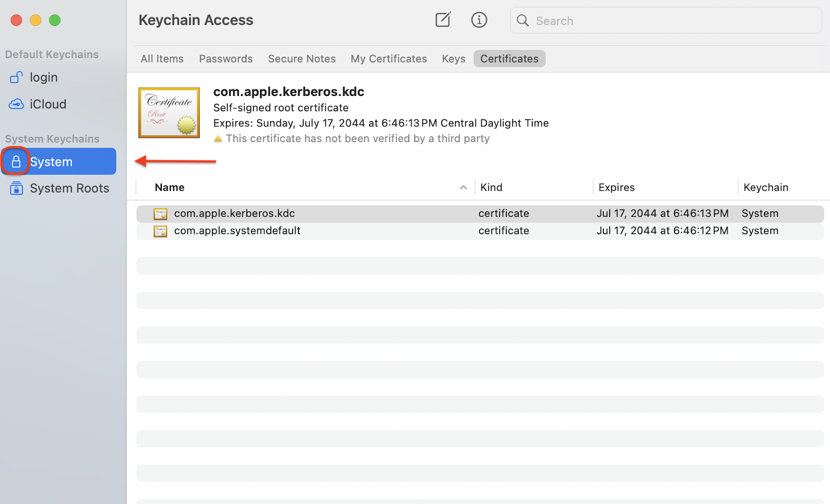Viewport: 830px width, 504px height.
Task: Sort by the Keychain column header
Action: coord(766,187)
